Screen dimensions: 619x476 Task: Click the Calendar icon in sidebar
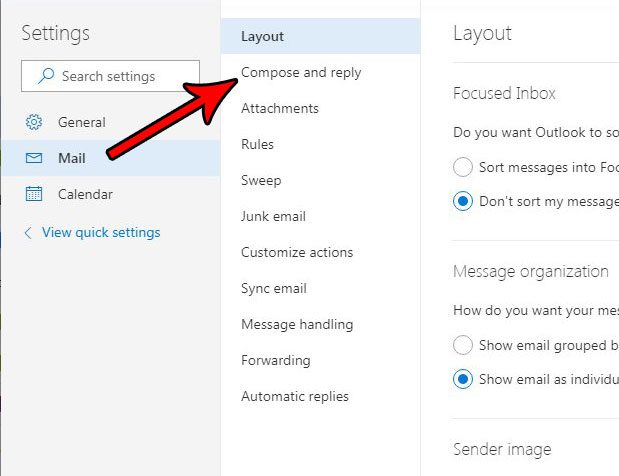pyautogui.click(x=34, y=194)
